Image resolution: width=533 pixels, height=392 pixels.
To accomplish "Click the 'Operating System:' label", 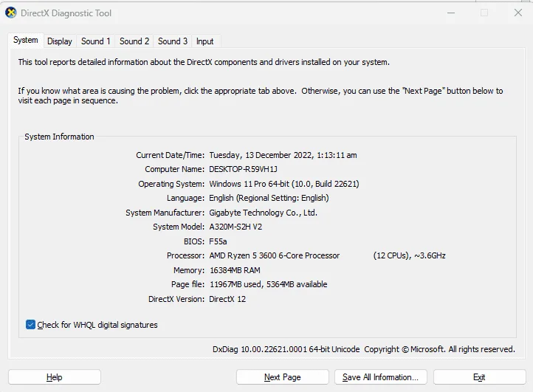I will point(171,184).
